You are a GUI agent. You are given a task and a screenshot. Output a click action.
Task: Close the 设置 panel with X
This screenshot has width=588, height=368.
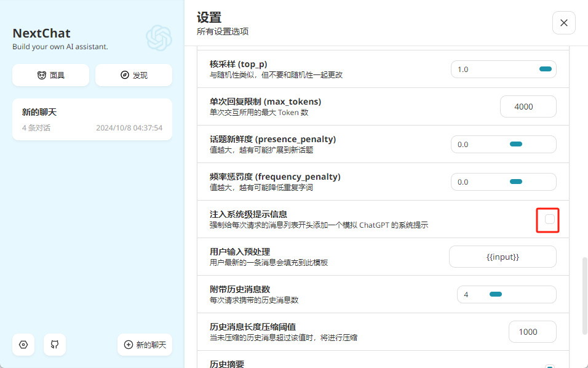pyautogui.click(x=563, y=23)
